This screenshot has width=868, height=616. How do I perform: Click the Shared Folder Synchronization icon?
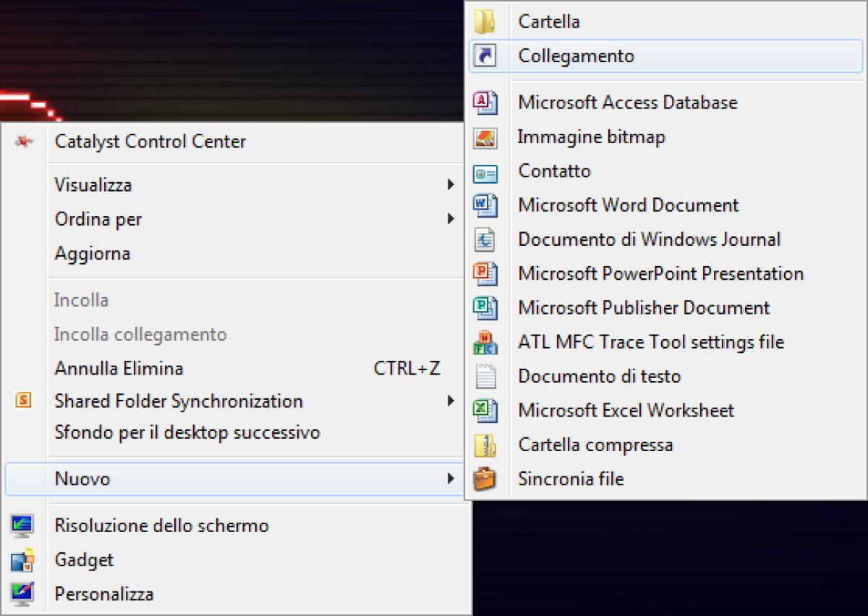coord(23,401)
